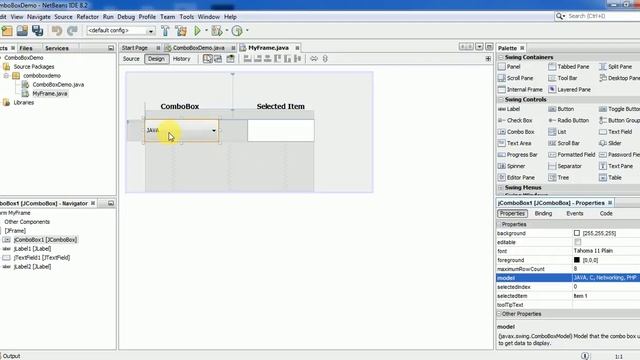Select the Tree palette item
640x360 pixels.
(559, 178)
